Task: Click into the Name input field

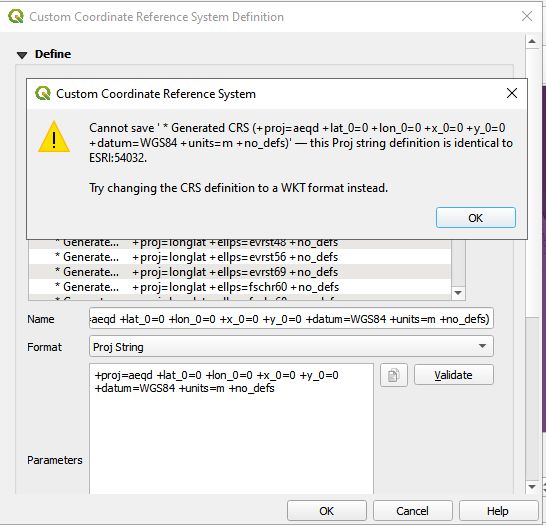Action: click(291, 319)
